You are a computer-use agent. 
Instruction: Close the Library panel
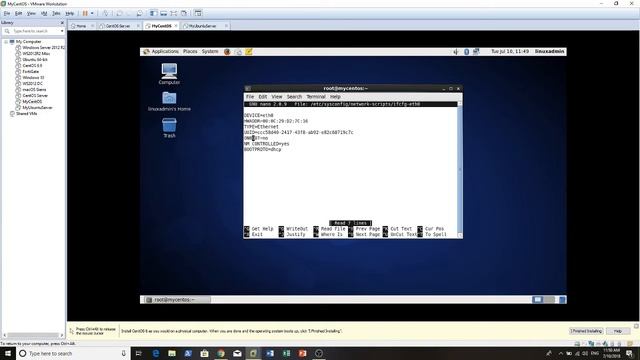62,23
